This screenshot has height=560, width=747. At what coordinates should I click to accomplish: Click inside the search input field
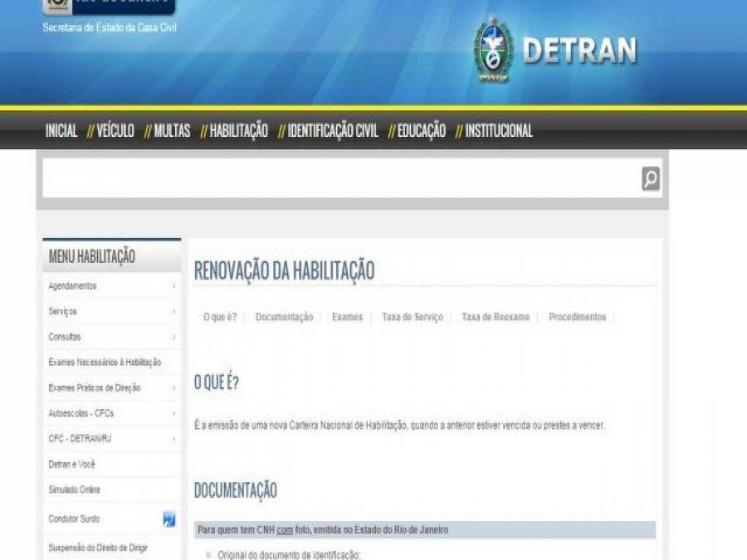coord(332,176)
